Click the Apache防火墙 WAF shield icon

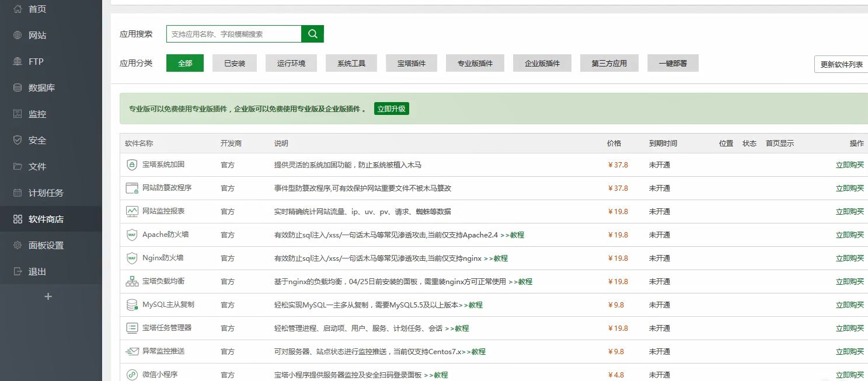(132, 235)
